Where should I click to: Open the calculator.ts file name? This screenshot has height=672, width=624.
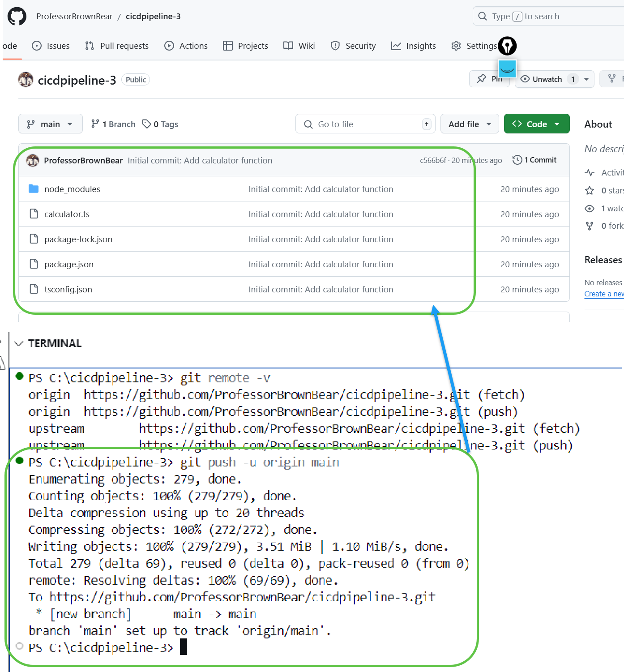tap(67, 214)
